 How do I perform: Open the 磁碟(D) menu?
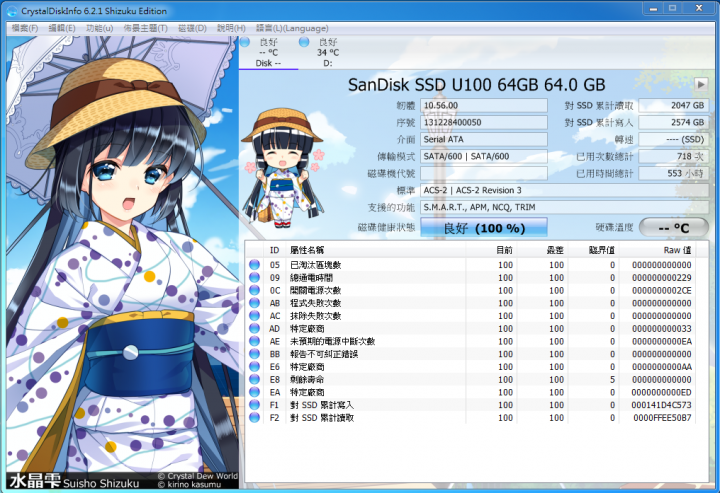point(192,28)
